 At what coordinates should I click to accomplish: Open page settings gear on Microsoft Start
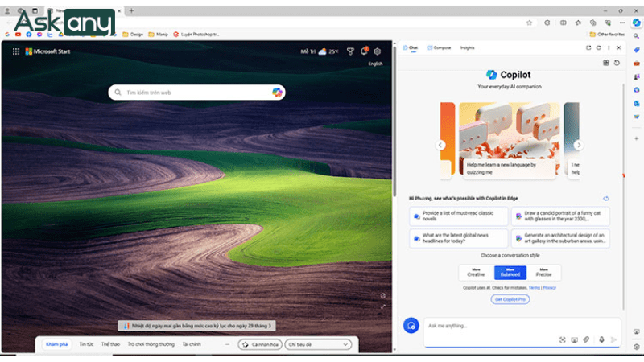[x=377, y=51]
